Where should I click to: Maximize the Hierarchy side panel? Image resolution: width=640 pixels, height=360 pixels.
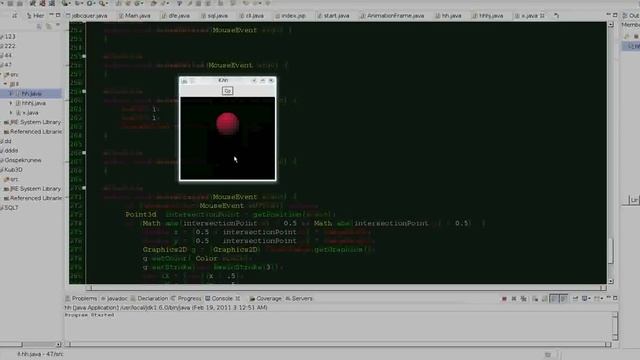pos(58,15)
